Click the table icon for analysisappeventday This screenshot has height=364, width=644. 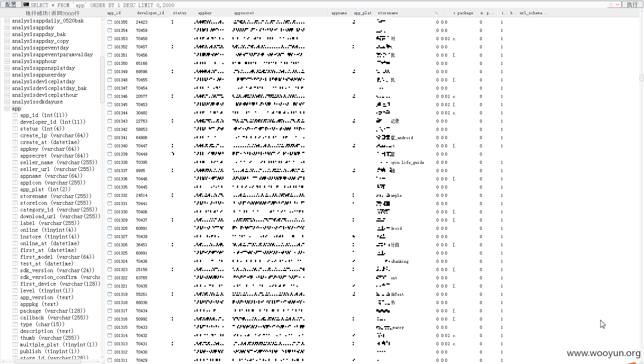[7, 48]
